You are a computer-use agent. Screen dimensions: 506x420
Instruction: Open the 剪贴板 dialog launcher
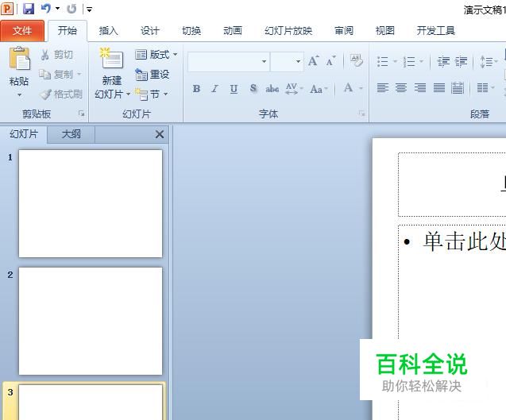click(x=81, y=114)
